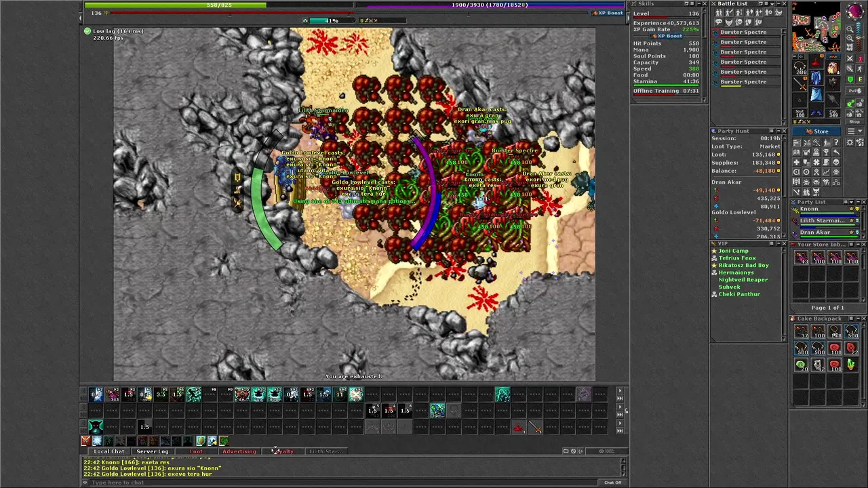Image resolution: width=868 pixels, height=488 pixels.
Task: Toggle the speech-bubble NPC filter in Battle List
Action: click(x=719, y=22)
